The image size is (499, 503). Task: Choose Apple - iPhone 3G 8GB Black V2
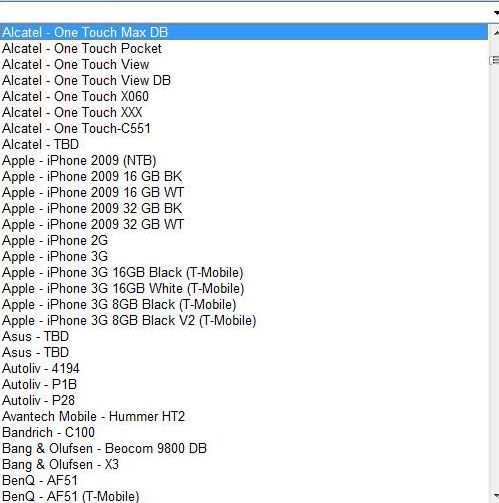[244, 320]
